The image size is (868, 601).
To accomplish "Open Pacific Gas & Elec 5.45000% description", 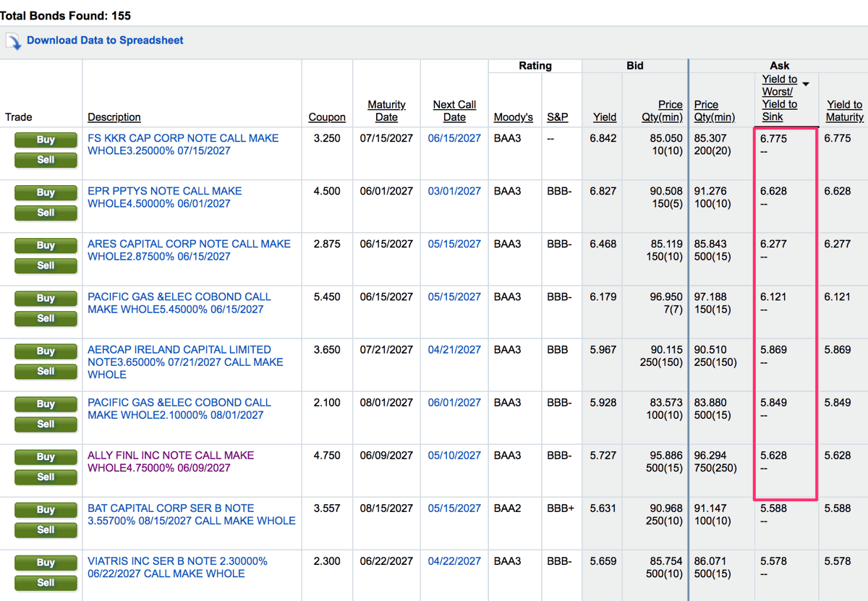I will point(179,303).
